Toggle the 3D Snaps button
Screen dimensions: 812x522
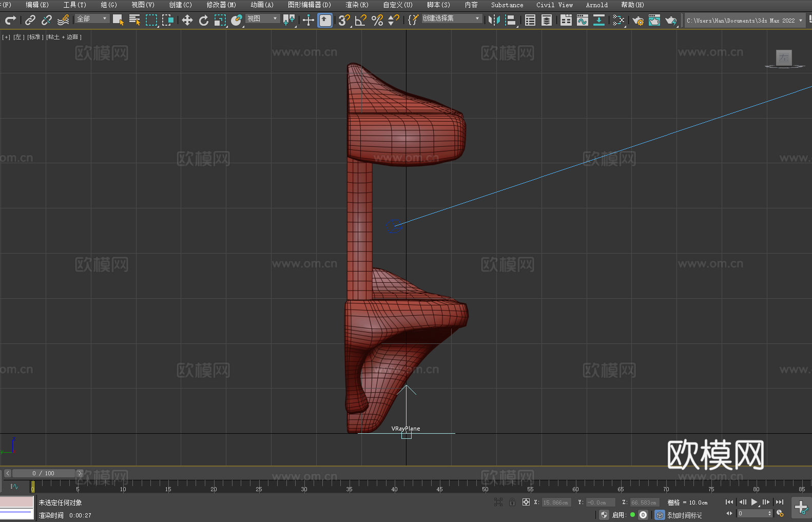point(344,20)
